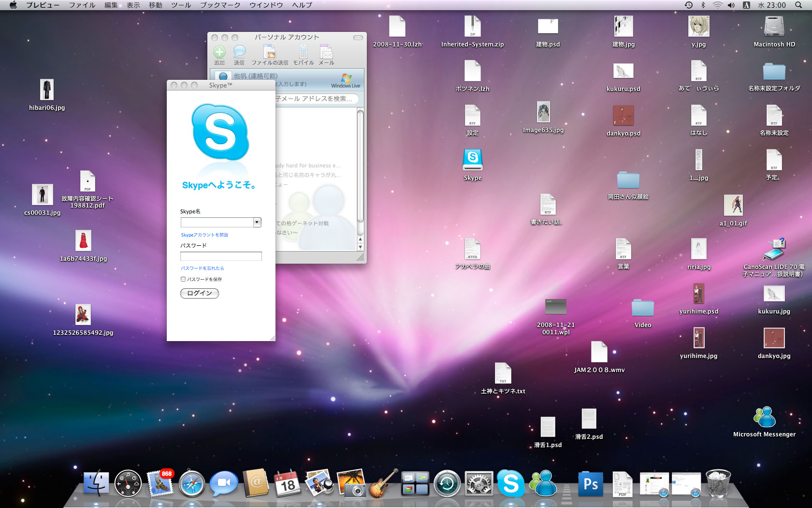Open the 編集 menu
This screenshot has height=508, width=812.
[111, 5]
